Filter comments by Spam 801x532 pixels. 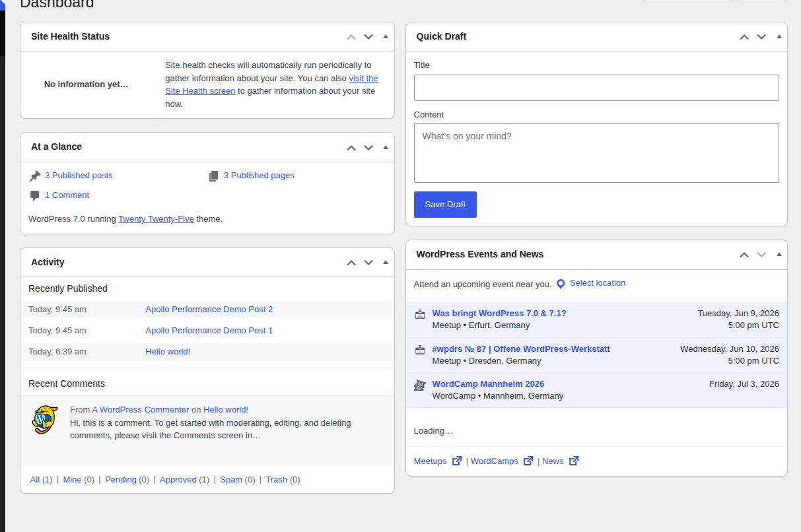coord(231,480)
